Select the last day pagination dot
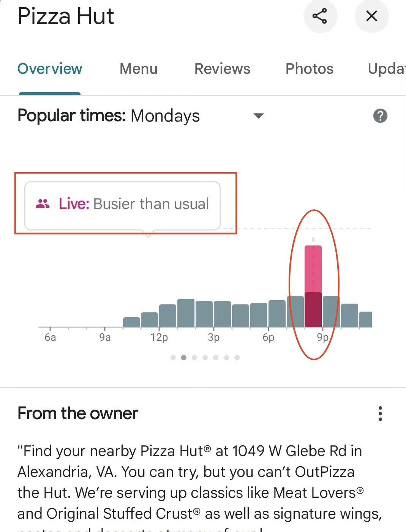406x532 pixels. (x=237, y=358)
